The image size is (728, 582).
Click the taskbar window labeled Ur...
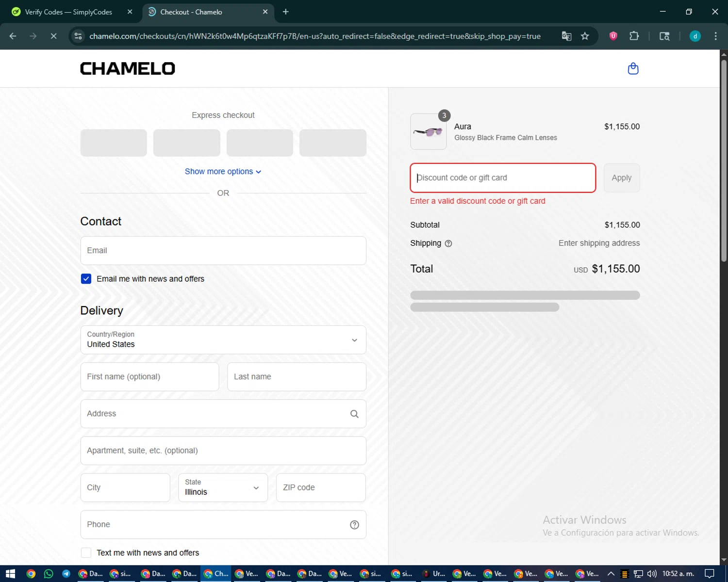(x=434, y=574)
